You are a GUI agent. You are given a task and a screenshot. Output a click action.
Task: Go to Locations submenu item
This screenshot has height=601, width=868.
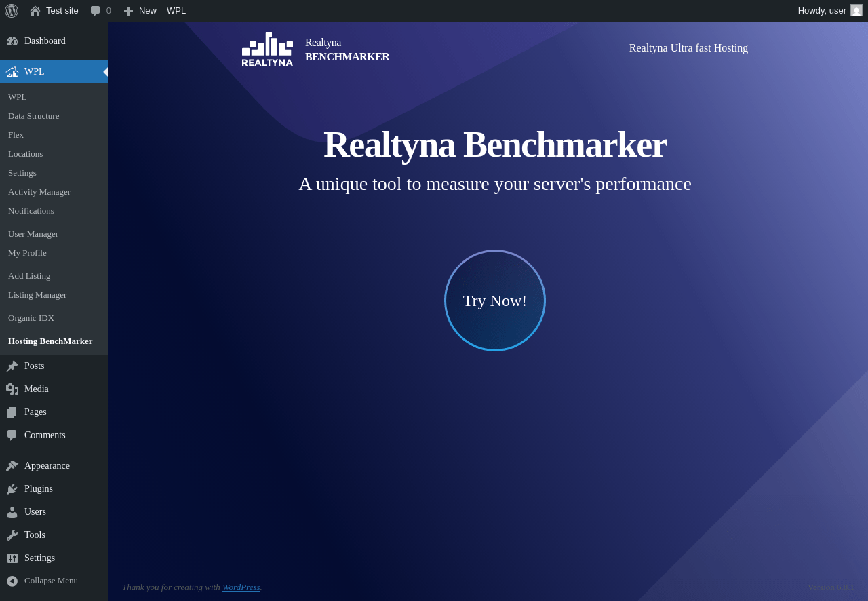click(26, 154)
